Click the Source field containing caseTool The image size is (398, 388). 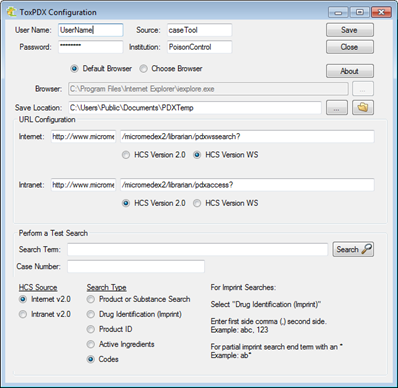tap(199, 30)
